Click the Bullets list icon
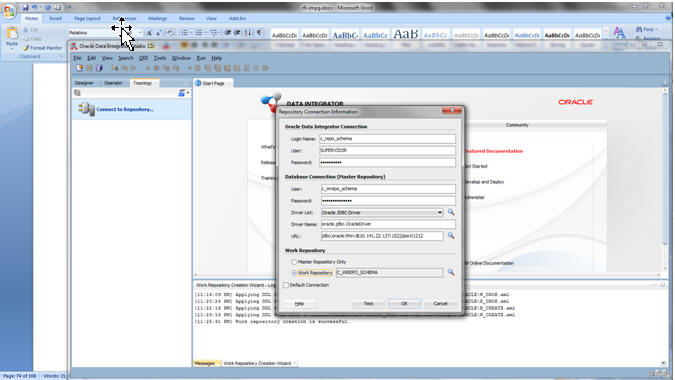675x380 pixels. click(x=184, y=33)
